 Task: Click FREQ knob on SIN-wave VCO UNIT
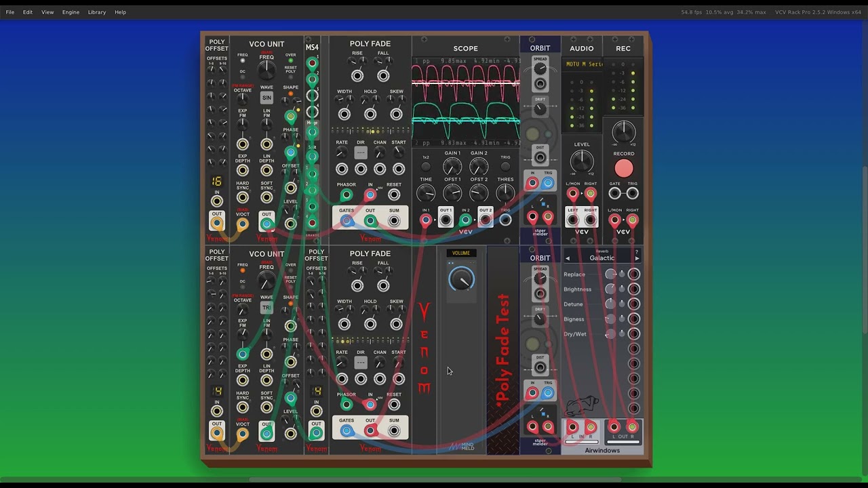click(267, 70)
